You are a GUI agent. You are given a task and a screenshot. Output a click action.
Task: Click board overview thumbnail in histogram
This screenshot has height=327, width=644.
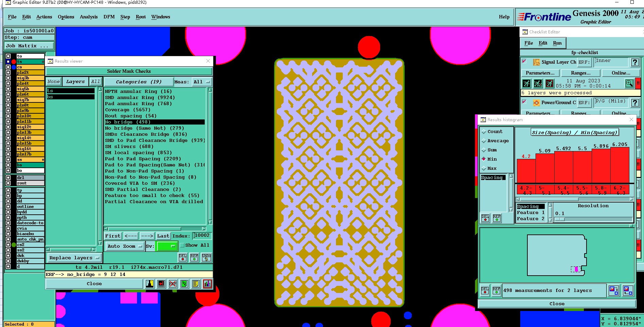click(x=557, y=255)
